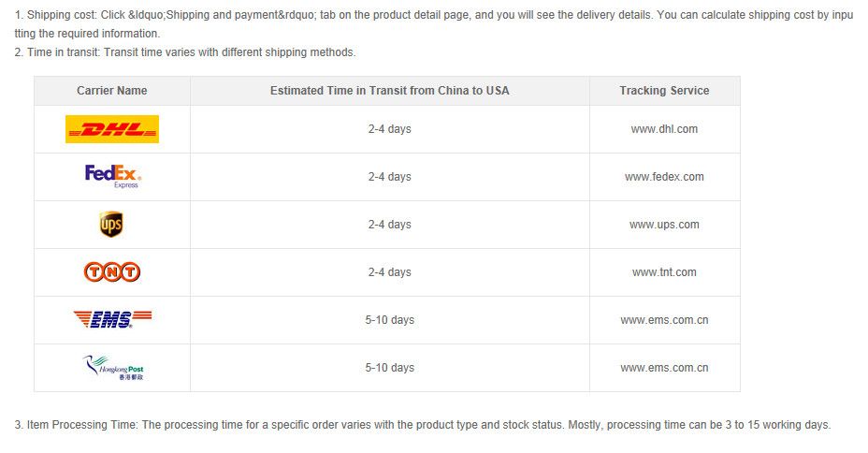Image resolution: width=868 pixels, height=453 pixels.
Task: Click the Carrier Name column header
Action: click(112, 90)
